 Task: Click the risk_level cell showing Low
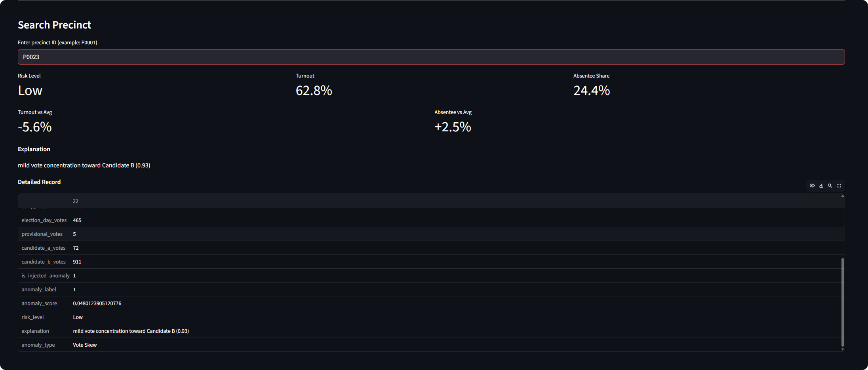tap(78, 317)
